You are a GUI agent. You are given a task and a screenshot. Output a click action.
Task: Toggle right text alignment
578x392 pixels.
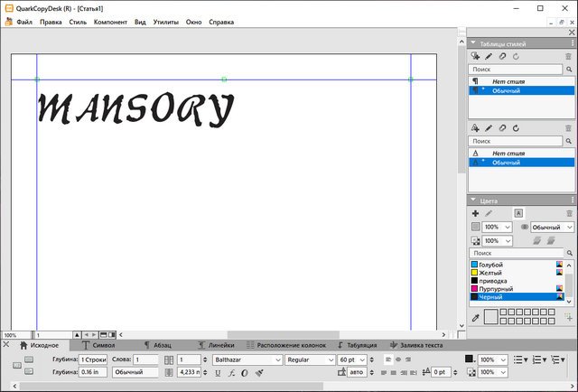point(408,359)
